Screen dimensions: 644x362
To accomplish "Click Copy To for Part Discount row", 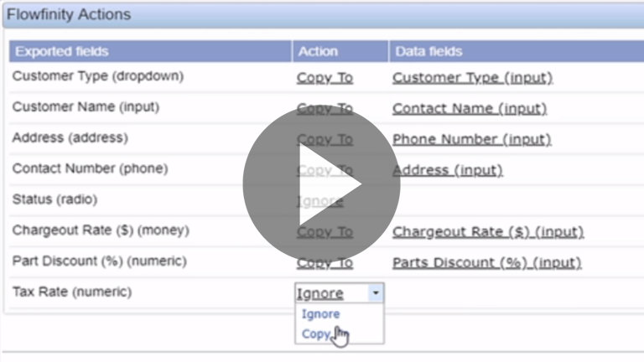I will pyautogui.click(x=325, y=262).
